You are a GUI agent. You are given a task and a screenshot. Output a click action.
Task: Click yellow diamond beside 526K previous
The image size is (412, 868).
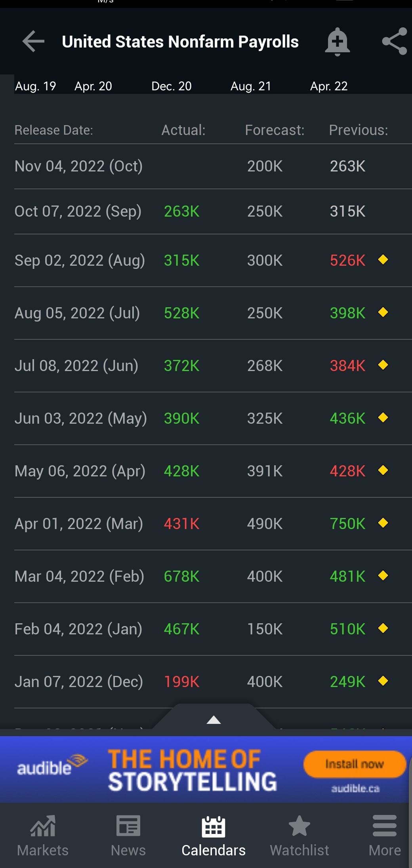click(383, 260)
